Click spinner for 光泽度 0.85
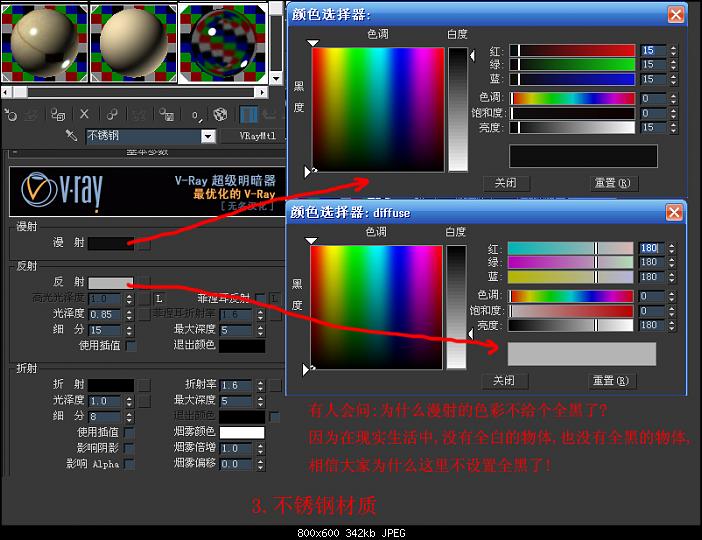The width and height of the screenshot is (702, 540). [129, 315]
